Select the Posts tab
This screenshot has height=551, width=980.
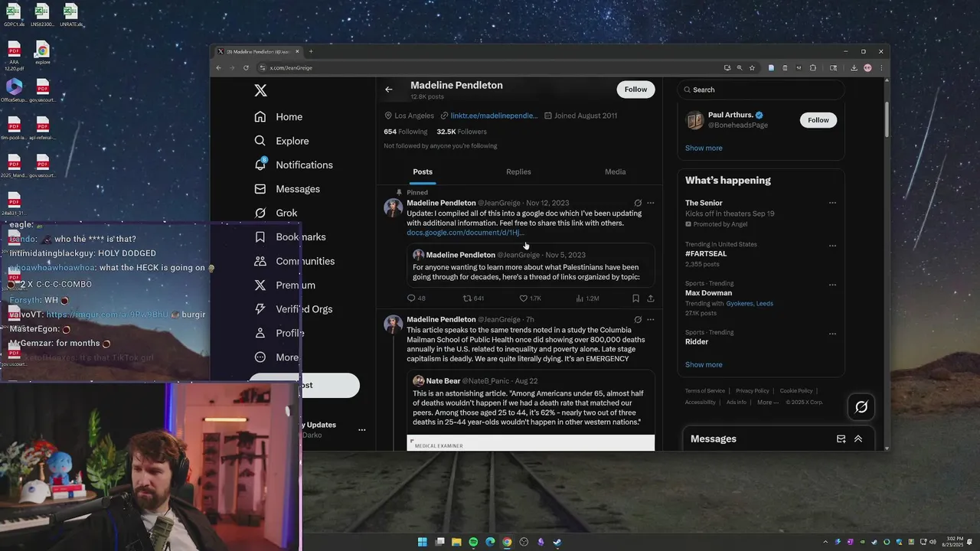[423, 171]
